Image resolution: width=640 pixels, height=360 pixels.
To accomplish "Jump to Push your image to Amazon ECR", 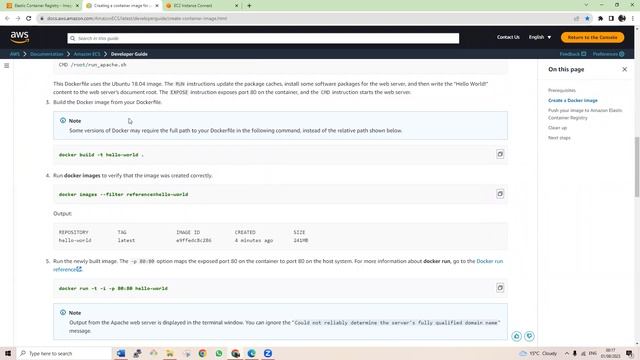I will (x=585, y=114).
